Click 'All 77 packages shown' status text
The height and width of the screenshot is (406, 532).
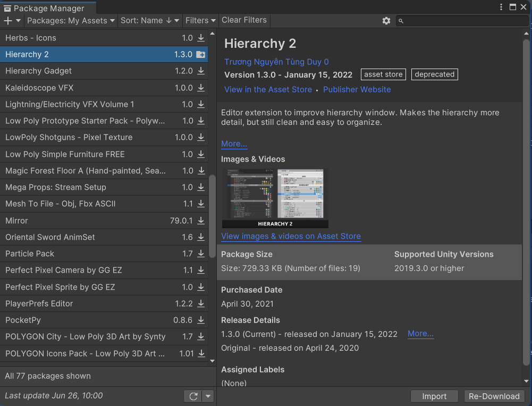pos(48,376)
